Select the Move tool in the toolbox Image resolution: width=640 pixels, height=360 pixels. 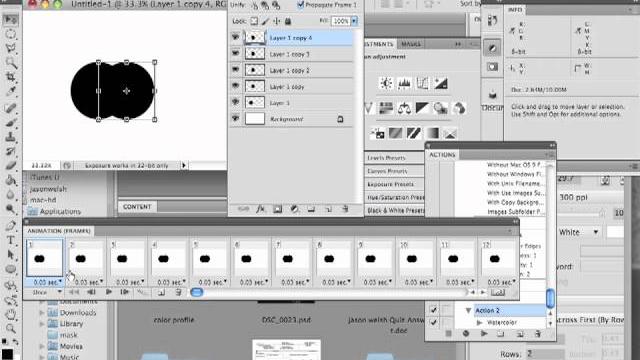click(11, 20)
